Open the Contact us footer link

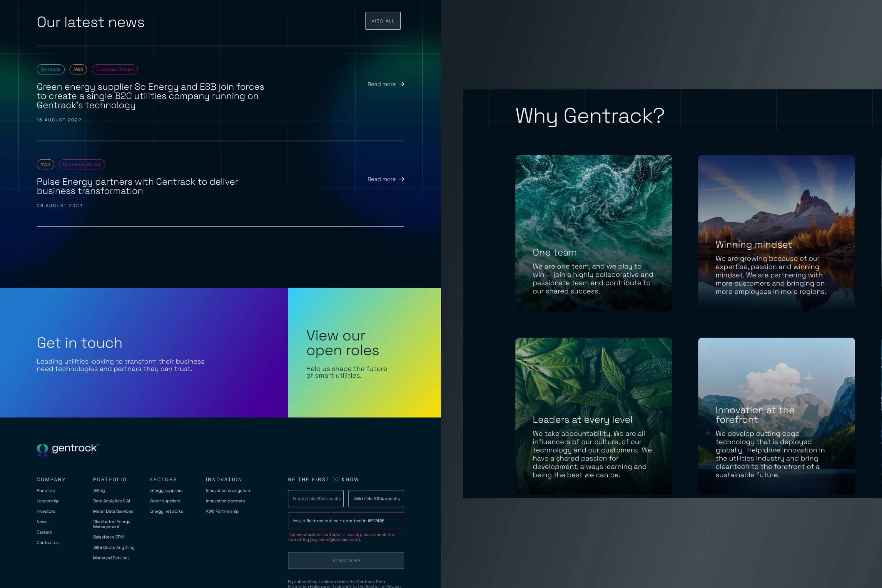tap(48, 543)
